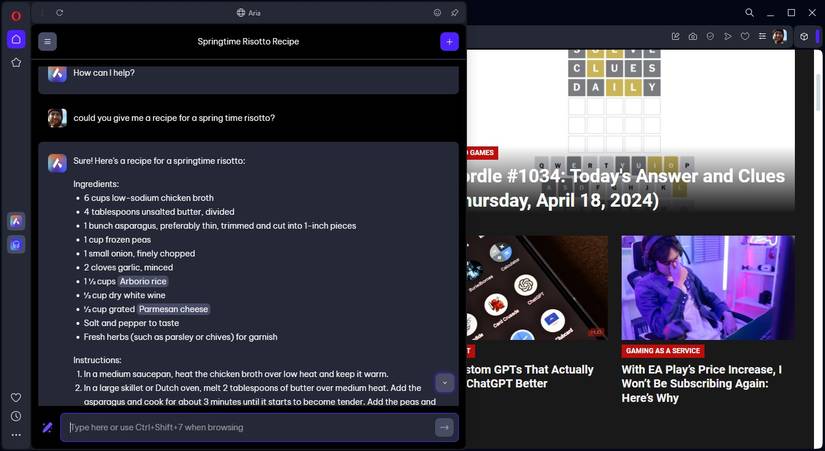
Task: Send the message with the arrow button
Action: 444,427
